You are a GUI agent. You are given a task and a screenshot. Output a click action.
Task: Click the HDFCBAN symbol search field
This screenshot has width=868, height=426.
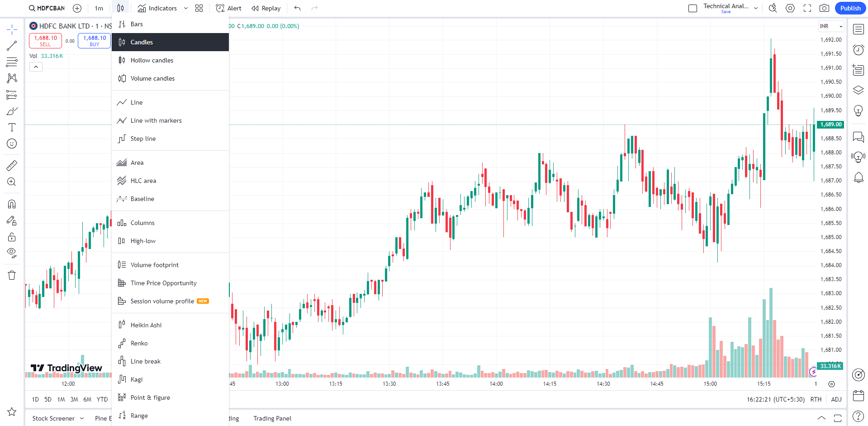47,8
